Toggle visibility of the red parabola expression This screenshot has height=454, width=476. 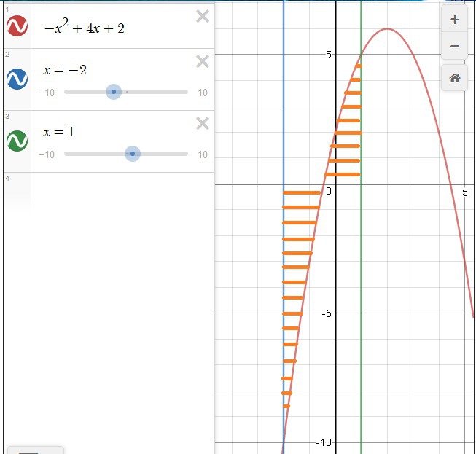[17, 26]
